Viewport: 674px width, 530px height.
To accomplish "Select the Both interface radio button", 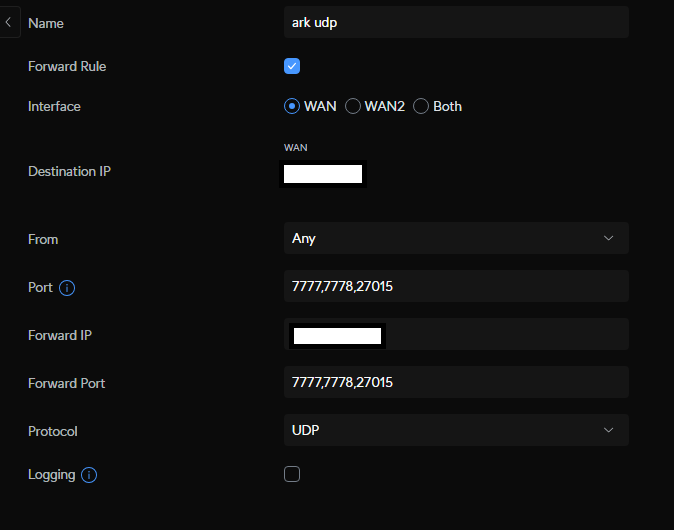I will tap(421, 106).
